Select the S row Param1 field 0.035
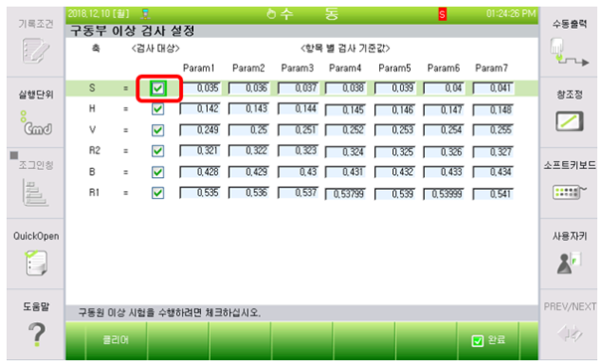This screenshot has height=364, width=602. (x=200, y=89)
